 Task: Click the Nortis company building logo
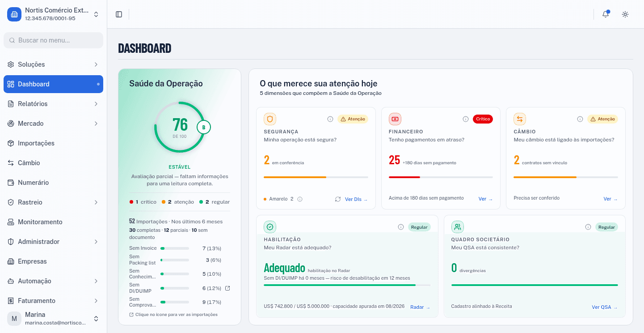[14, 14]
